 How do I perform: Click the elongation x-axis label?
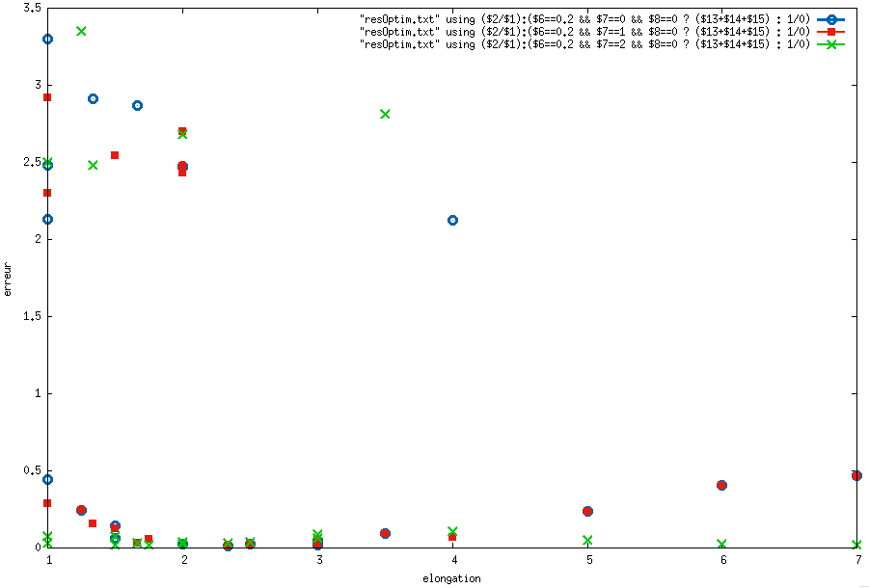451,578
